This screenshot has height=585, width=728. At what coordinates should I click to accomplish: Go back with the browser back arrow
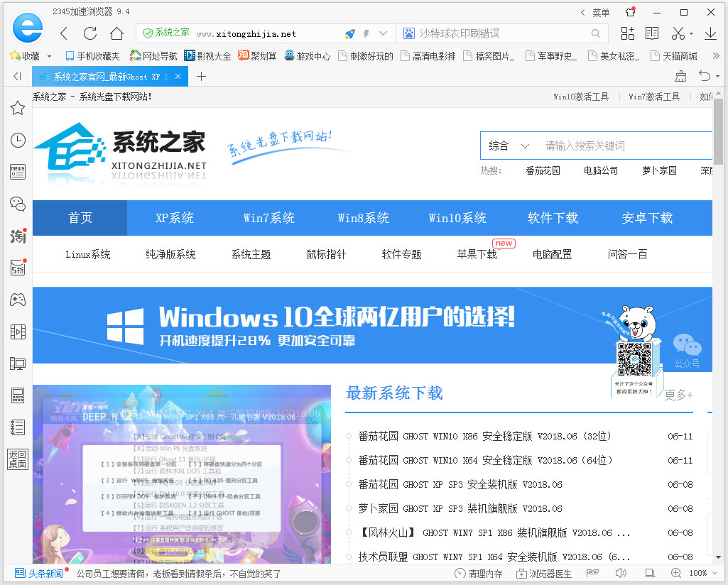(x=64, y=33)
